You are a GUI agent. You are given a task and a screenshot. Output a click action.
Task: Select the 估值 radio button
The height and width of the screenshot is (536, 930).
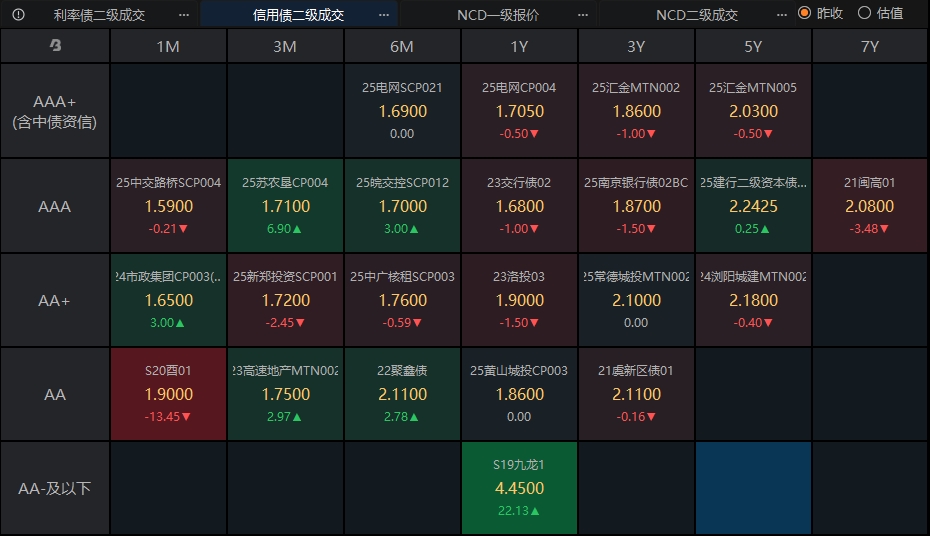point(864,13)
